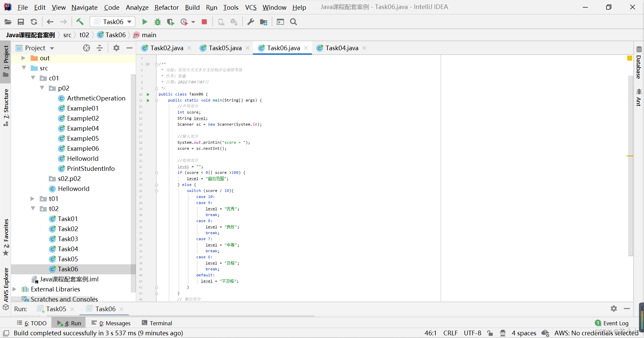The width and height of the screenshot is (644, 338).
Task: Select Task03 in the project tree
Action: click(68, 239)
